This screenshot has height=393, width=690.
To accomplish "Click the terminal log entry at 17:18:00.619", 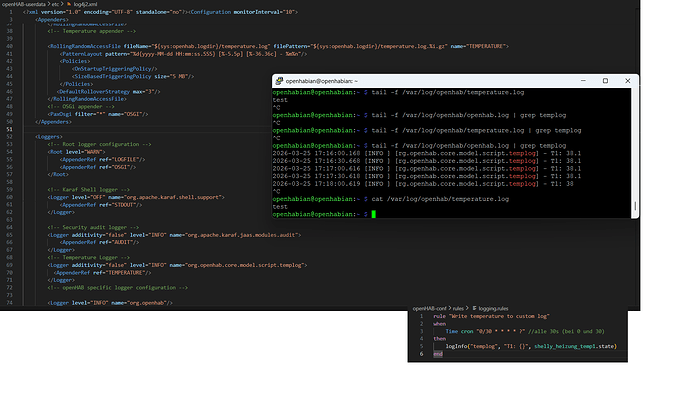I will tap(423, 184).
